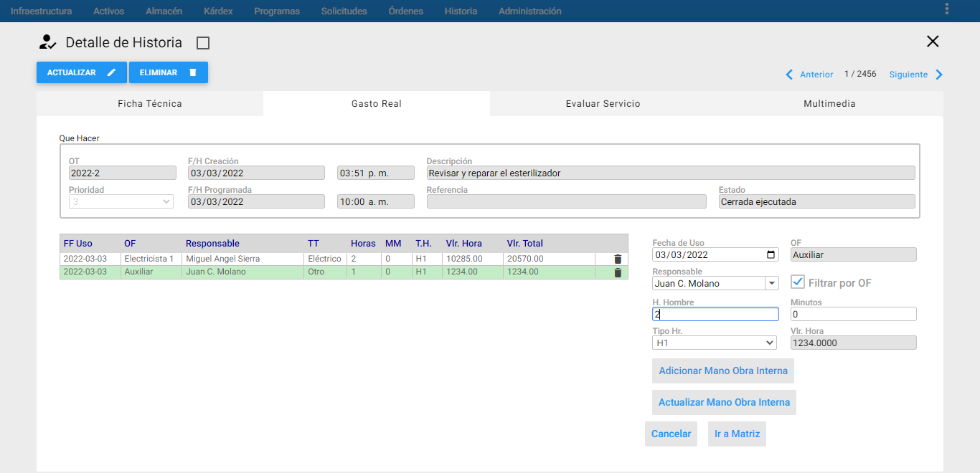Click the OF field showing Auxiliar
This screenshot has height=473, width=980.
854,254
